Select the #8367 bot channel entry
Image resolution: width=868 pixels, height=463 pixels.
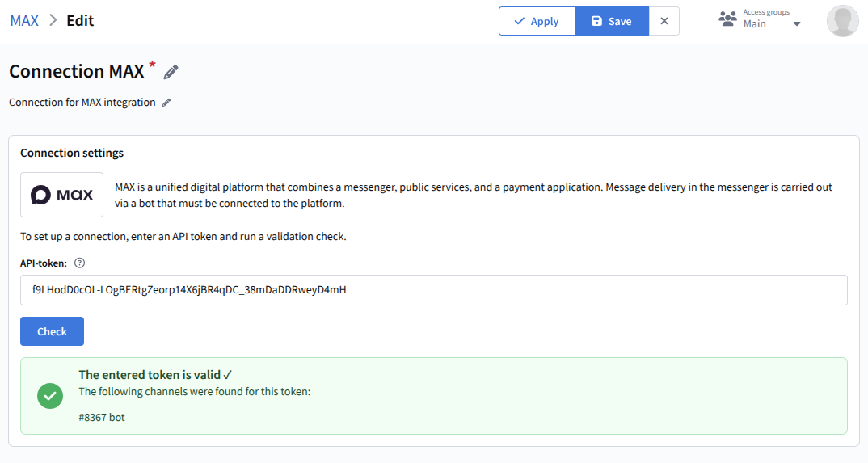[102, 418]
